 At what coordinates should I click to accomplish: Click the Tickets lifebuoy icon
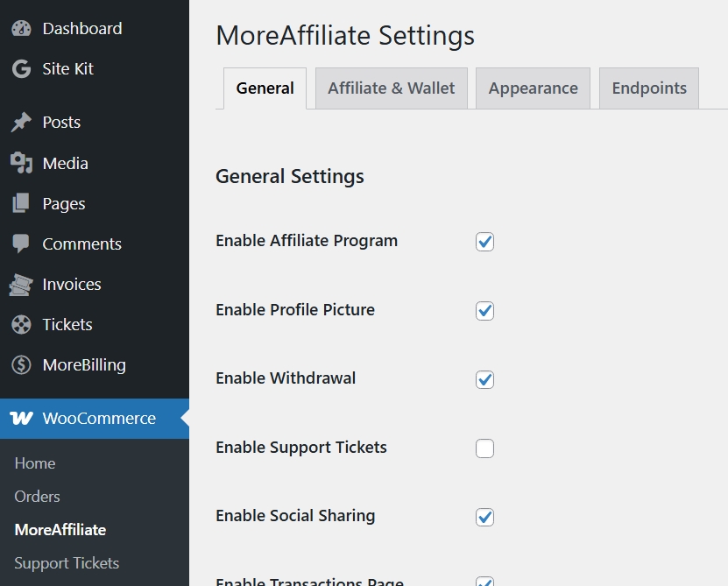click(x=21, y=325)
